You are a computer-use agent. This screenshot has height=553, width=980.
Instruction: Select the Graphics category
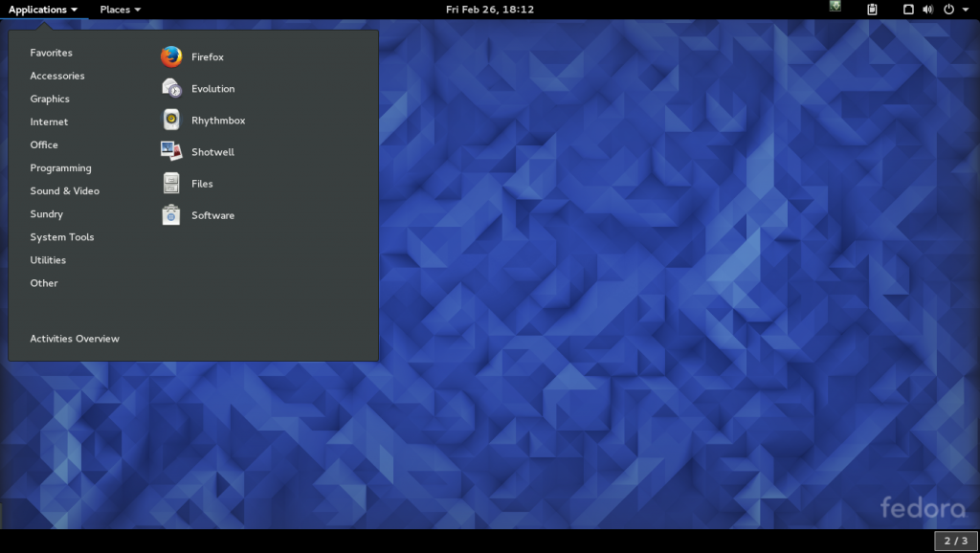coord(50,99)
